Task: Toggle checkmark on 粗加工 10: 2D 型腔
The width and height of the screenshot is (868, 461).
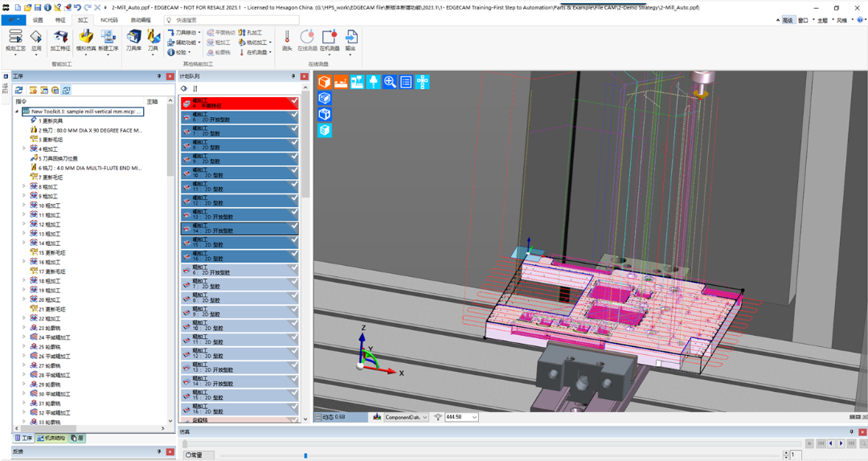Action: click(294, 171)
